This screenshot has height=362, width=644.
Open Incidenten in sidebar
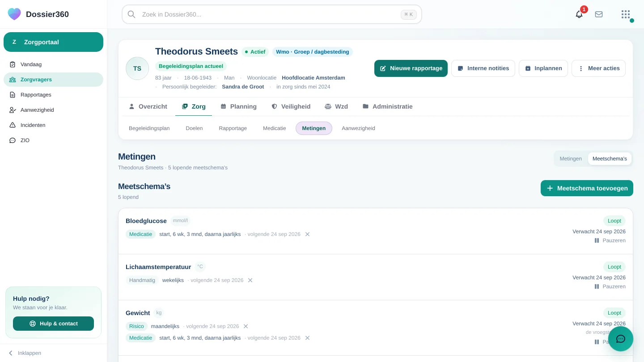point(53,125)
